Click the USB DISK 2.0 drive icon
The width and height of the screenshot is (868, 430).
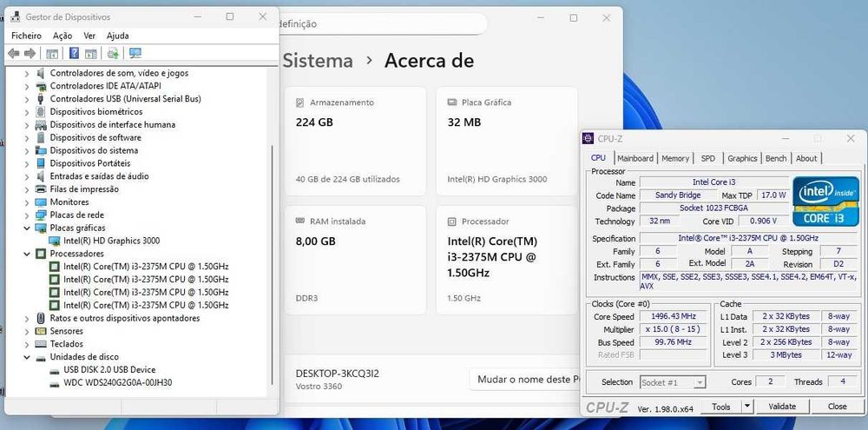tap(54, 369)
